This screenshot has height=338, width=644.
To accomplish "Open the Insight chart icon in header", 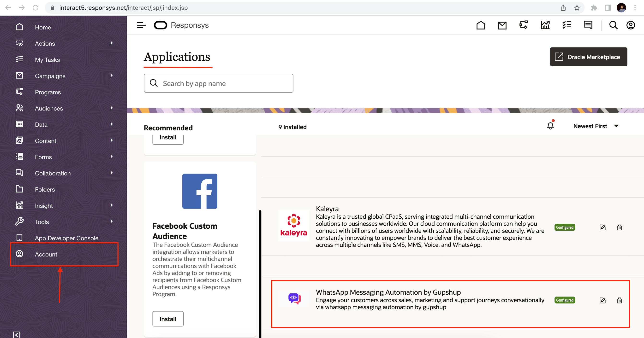I will point(545,25).
